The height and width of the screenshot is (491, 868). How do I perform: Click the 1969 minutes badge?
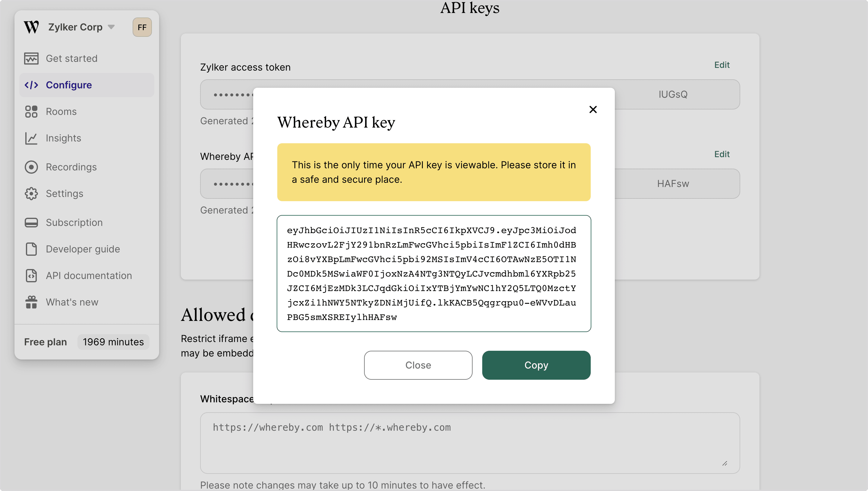click(x=113, y=342)
